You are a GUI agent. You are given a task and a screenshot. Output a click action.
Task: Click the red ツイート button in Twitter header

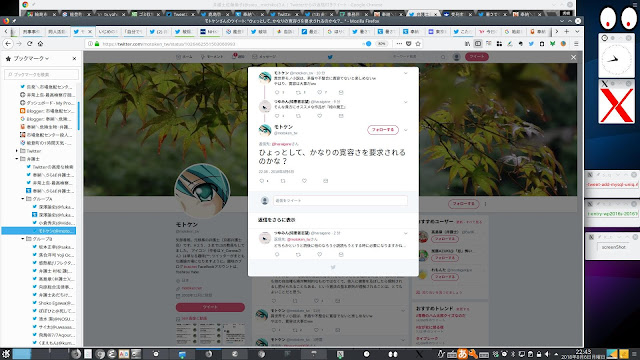(x=477, y=57)
